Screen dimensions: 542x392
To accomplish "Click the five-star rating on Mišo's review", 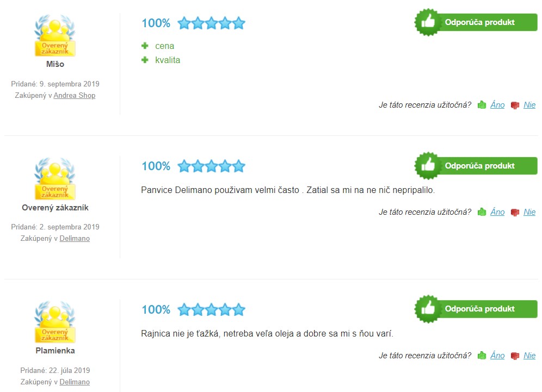I will (211, 23).
